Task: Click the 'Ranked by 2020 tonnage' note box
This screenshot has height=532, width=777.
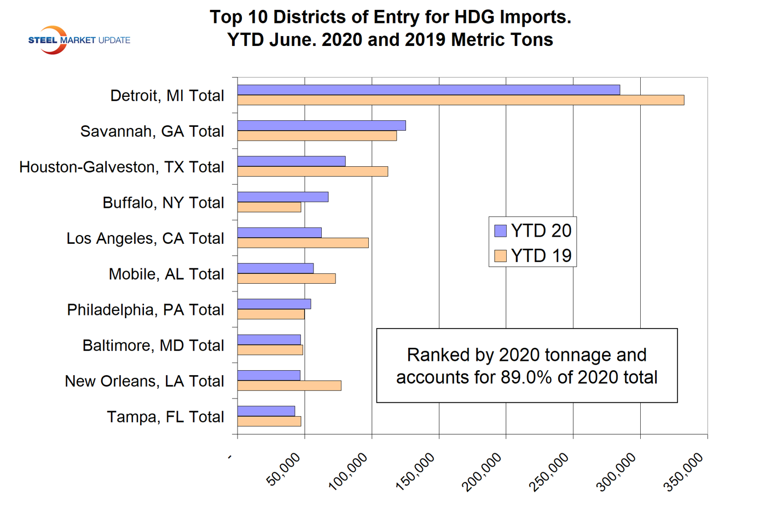Action: [x=526, y=366]
